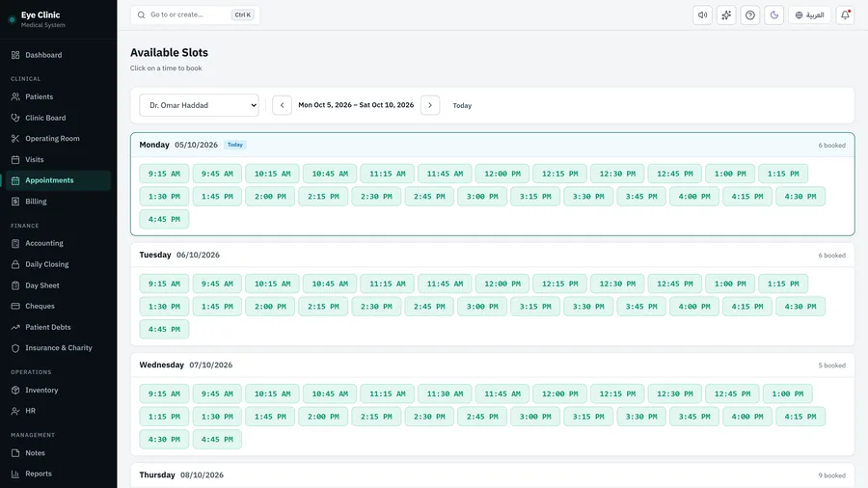Book Tuesday 4:30 PM slot
The image size is (868, 488).
800,307
